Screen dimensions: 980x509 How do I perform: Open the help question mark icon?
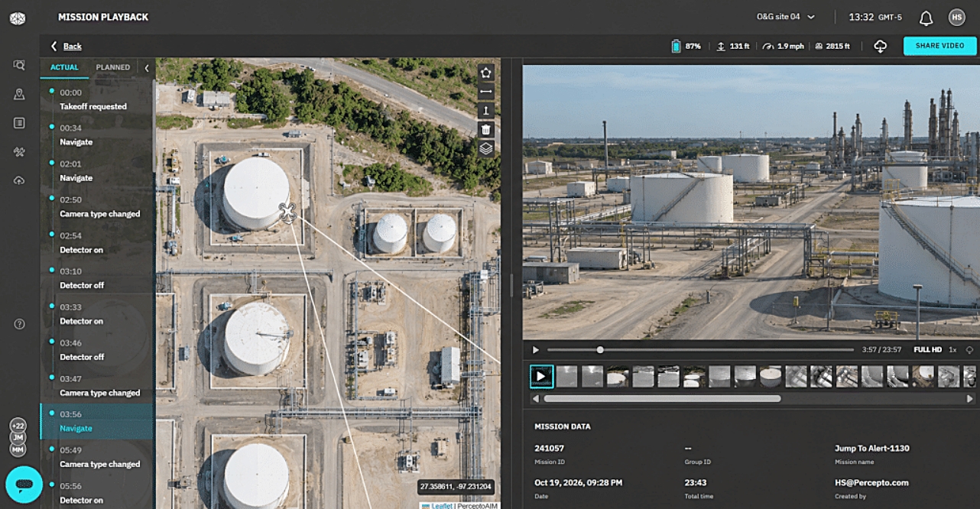point(20,324)
